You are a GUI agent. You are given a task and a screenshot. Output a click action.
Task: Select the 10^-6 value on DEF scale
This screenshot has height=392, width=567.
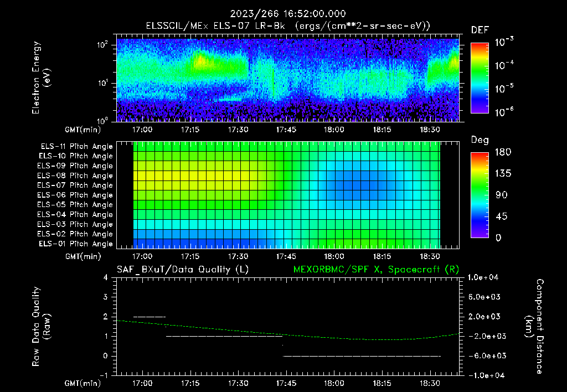[x=504, y=112]
